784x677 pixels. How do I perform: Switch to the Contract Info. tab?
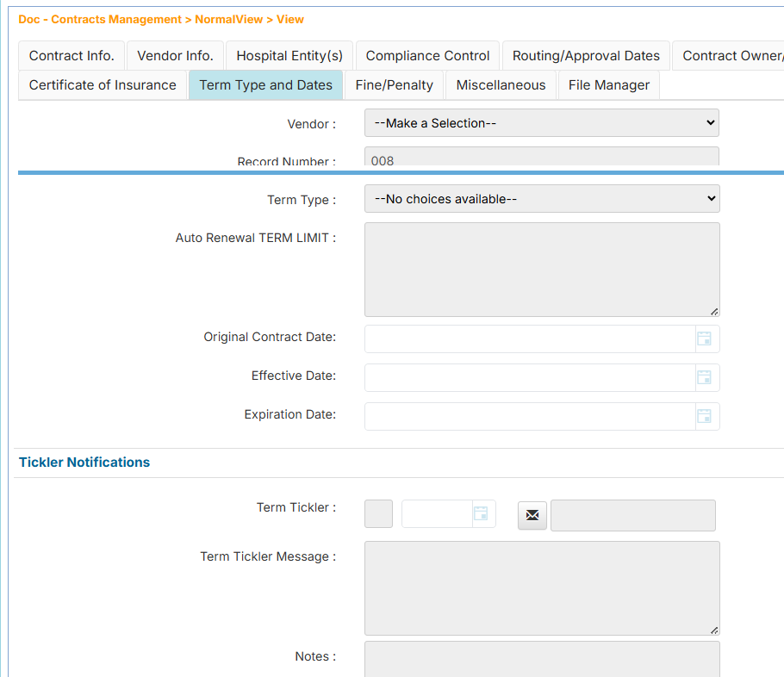[72, 56]
